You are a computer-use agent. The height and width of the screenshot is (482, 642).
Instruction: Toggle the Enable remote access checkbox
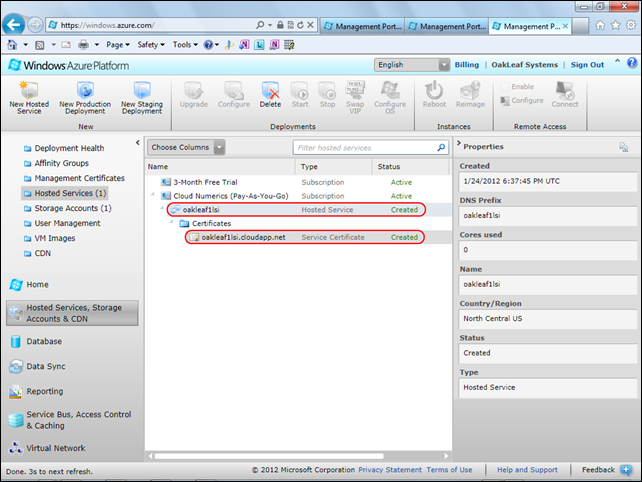pos(504,87)
